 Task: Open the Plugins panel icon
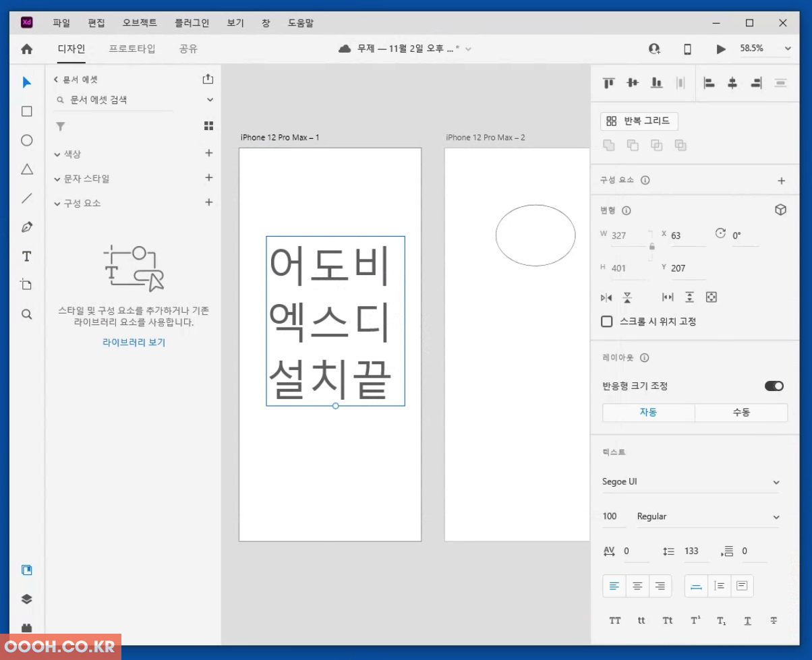coord(27,628)
